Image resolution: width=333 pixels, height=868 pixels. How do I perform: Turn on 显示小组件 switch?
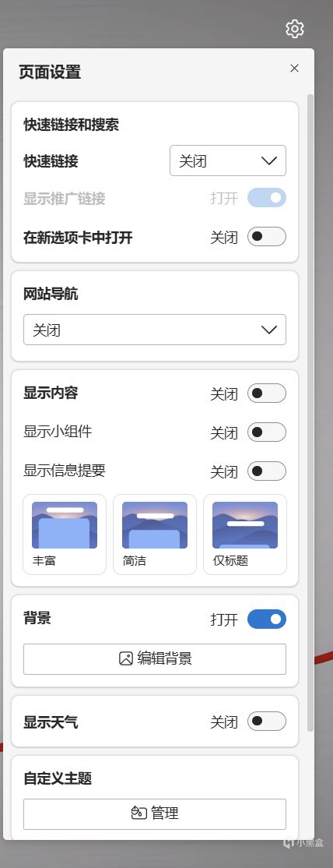pos(267,432)
